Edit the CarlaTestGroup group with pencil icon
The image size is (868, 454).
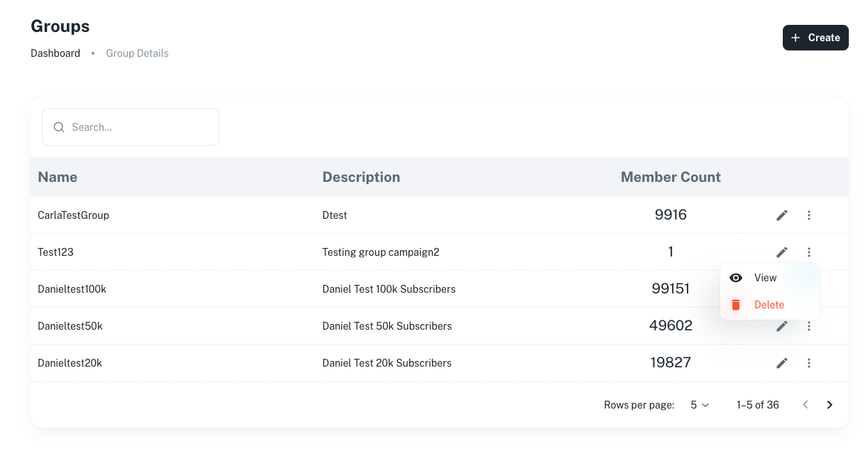click(782, 215)
